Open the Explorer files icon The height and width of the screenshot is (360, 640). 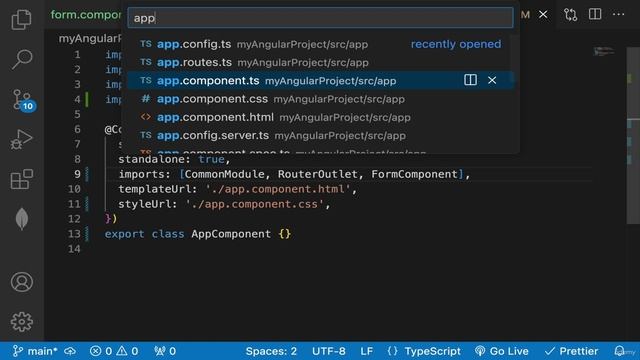21,19
